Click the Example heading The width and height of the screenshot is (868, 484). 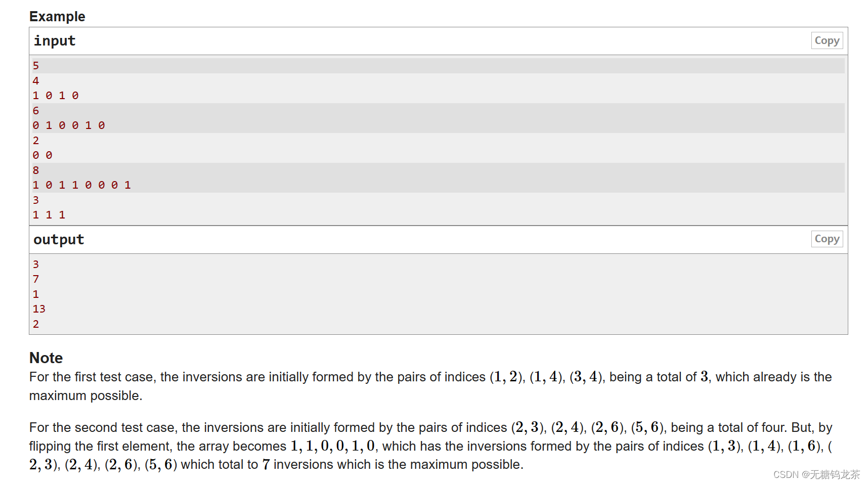pos(57,16)
